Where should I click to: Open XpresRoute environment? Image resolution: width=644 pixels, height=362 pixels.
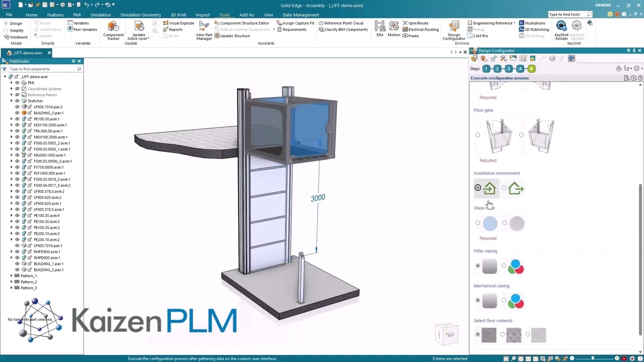415,23
